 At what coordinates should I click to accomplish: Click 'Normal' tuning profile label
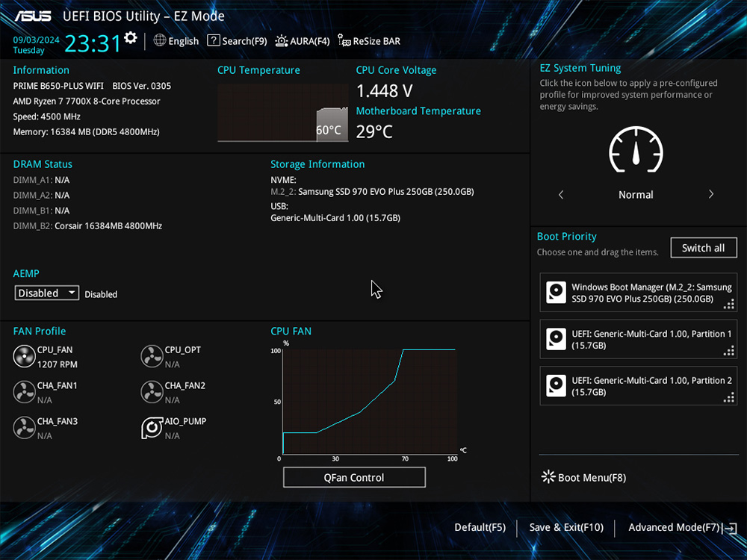(x=636, y=194)
